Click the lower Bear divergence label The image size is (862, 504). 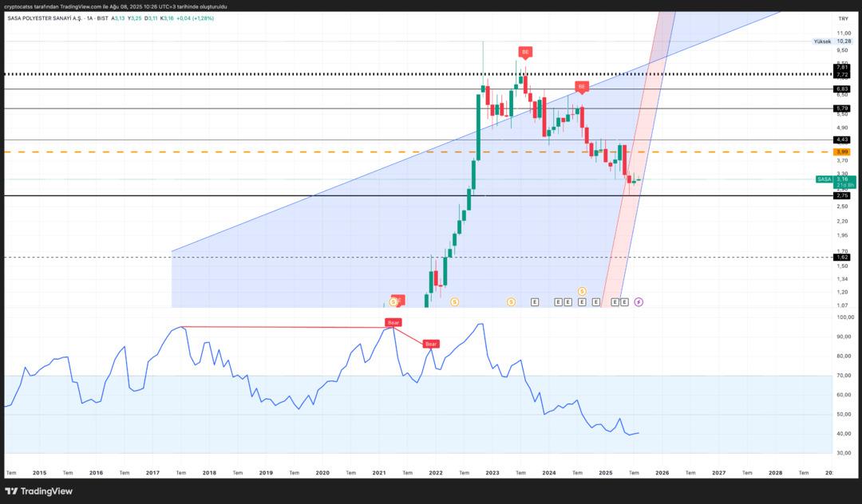click(431, 345)
